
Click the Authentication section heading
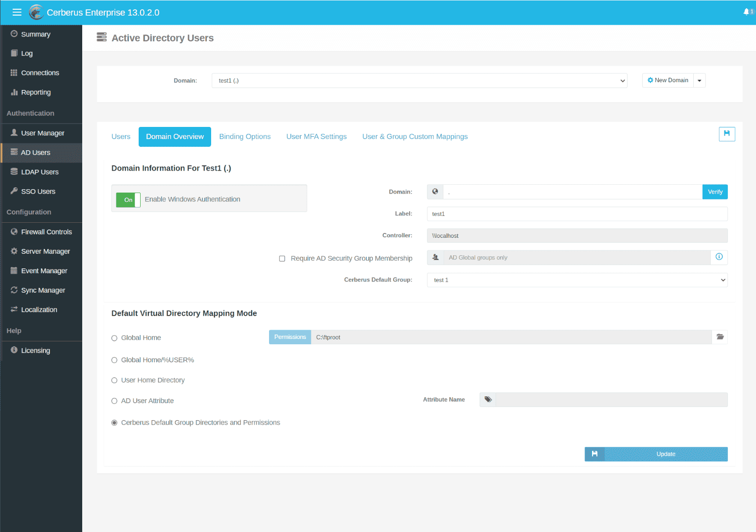tap(30, 113)
